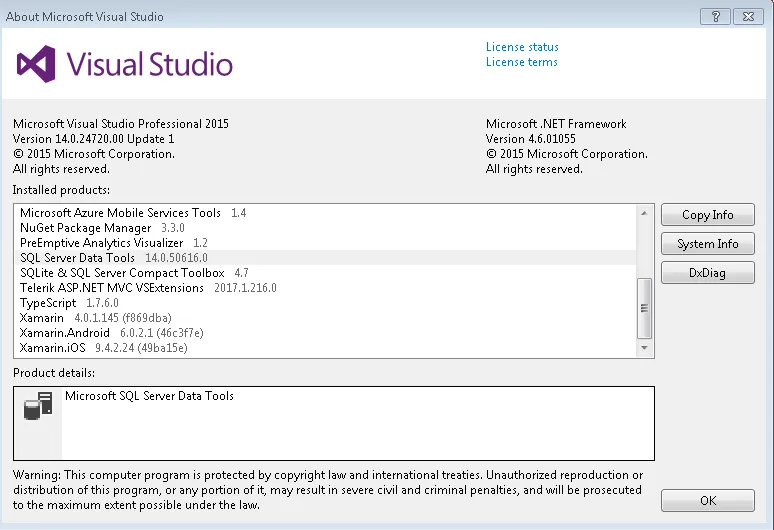The height and width of the screenshot is (530, 774).
Task: Select Xamarin.iOS in installed products
Action: pos(325,348)
